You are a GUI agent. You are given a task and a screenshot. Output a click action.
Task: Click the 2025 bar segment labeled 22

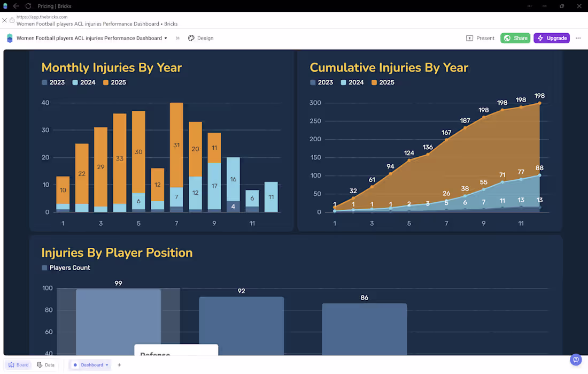[82, 173]
